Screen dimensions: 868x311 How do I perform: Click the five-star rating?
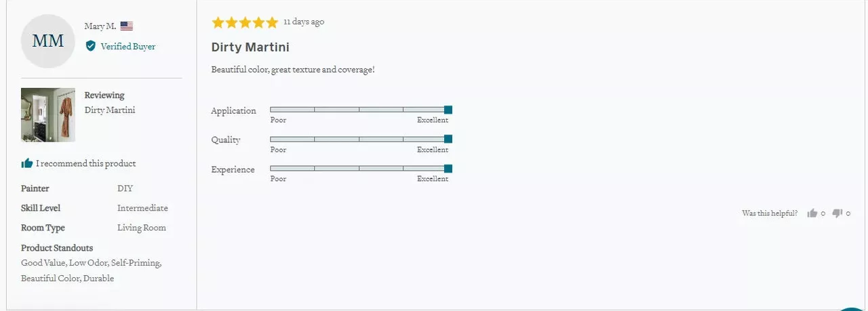[245, 22]
